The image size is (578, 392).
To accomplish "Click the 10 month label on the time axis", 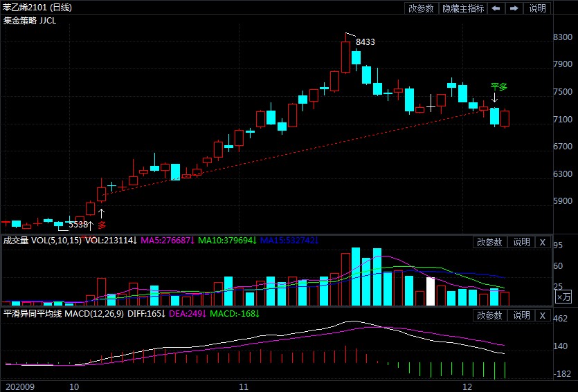I will (x=74, y=387).
